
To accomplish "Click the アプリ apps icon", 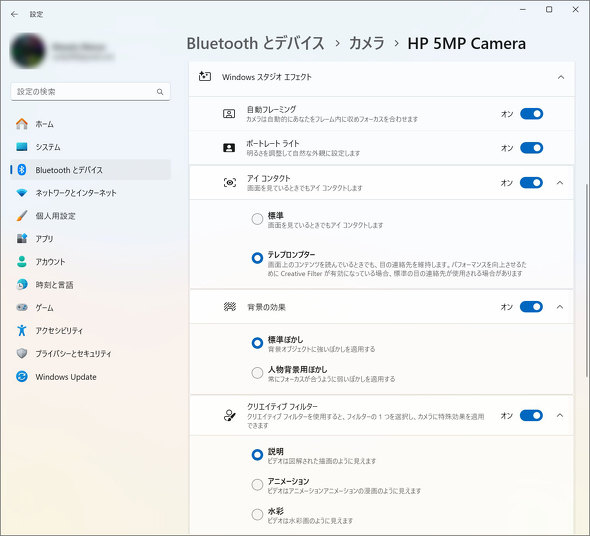I will (22, 239).
